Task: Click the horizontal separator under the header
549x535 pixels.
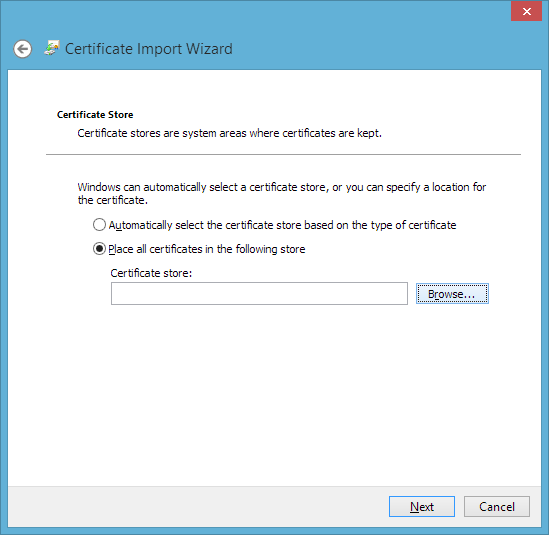Action: point(283,154)
